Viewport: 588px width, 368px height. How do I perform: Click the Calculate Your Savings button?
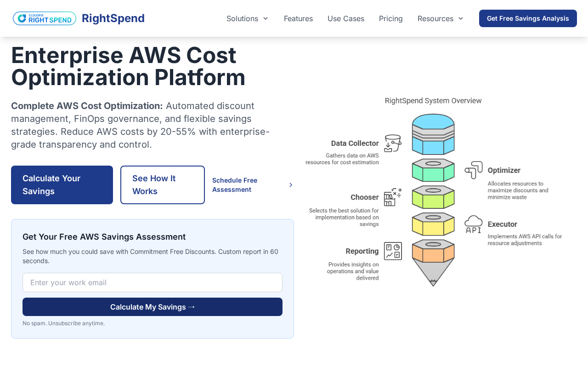point(62,185)
